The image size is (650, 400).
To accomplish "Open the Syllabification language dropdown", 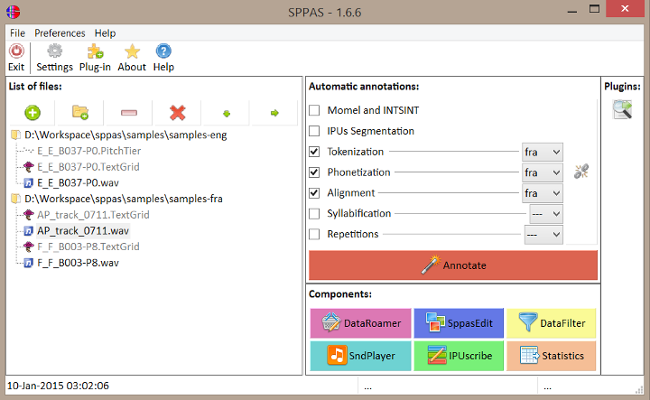I will click(x=546, y=214).
